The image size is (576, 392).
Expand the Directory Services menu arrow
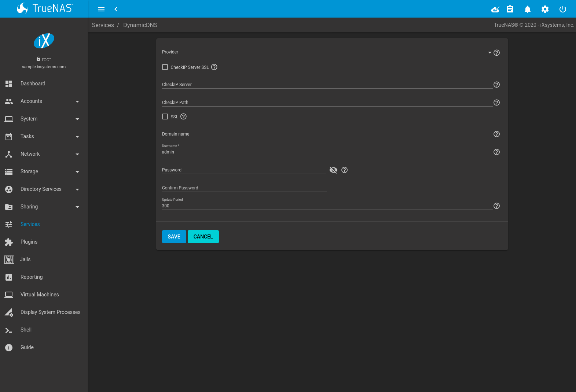pos(77,189)
